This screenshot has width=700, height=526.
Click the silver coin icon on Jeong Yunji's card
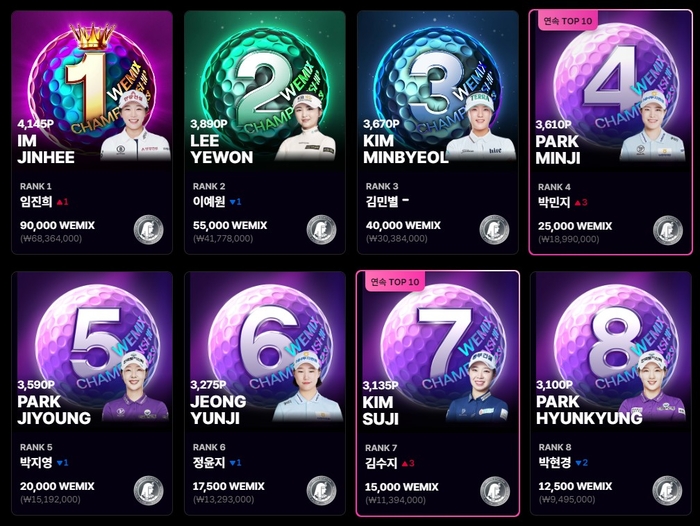pos(321,491)
